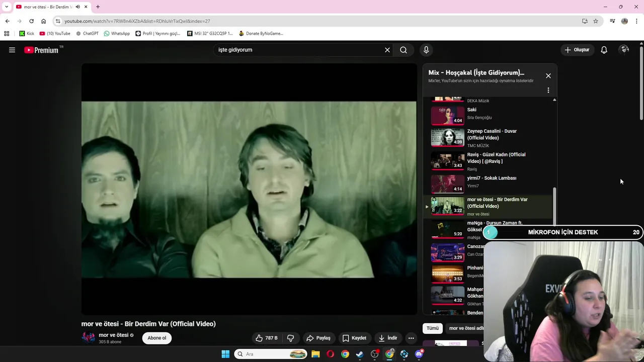Click the MİKROFON İÇİN DESTEK goal bar
Viewport: 644px width, 362px height.
562,232
